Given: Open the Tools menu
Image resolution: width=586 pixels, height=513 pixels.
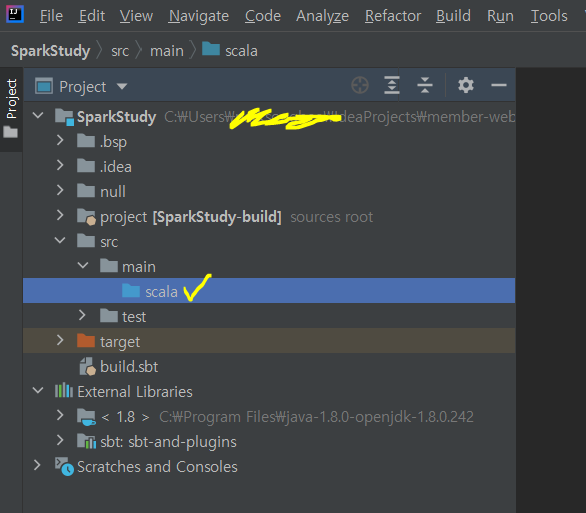Looking at the screenshot, I should point(549,16).
